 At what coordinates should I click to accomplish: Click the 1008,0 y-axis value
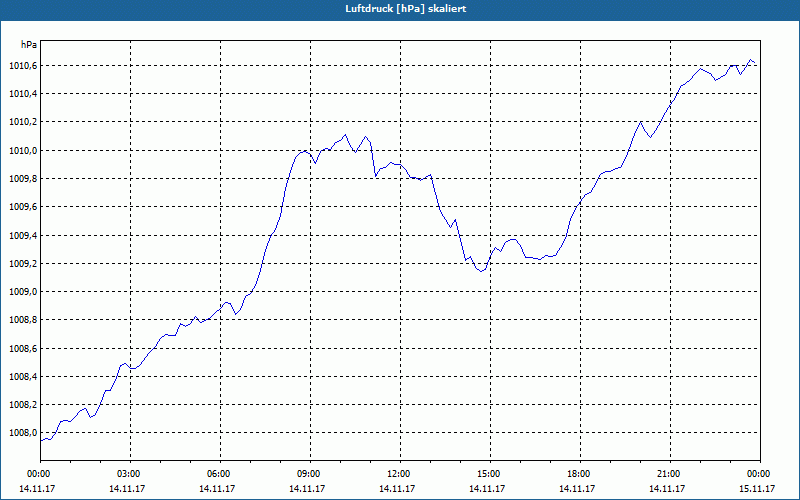(22, 433)
